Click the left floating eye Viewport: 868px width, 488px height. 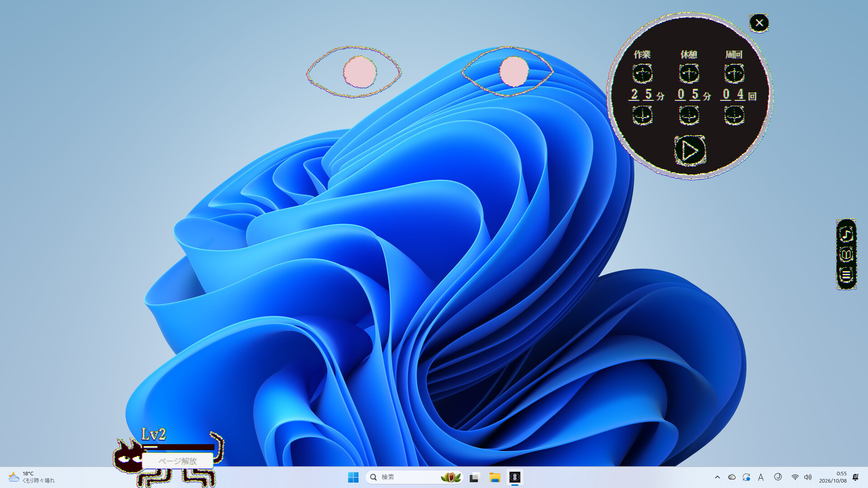click(x=354, y=72)
